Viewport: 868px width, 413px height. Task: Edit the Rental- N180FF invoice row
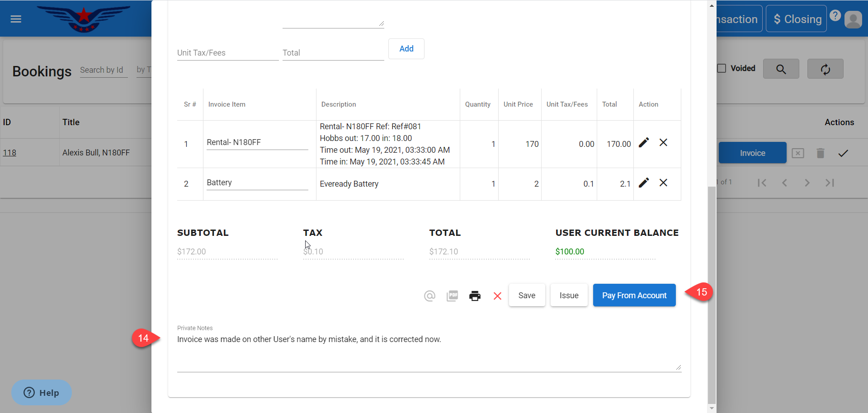[x=644, y=143]
